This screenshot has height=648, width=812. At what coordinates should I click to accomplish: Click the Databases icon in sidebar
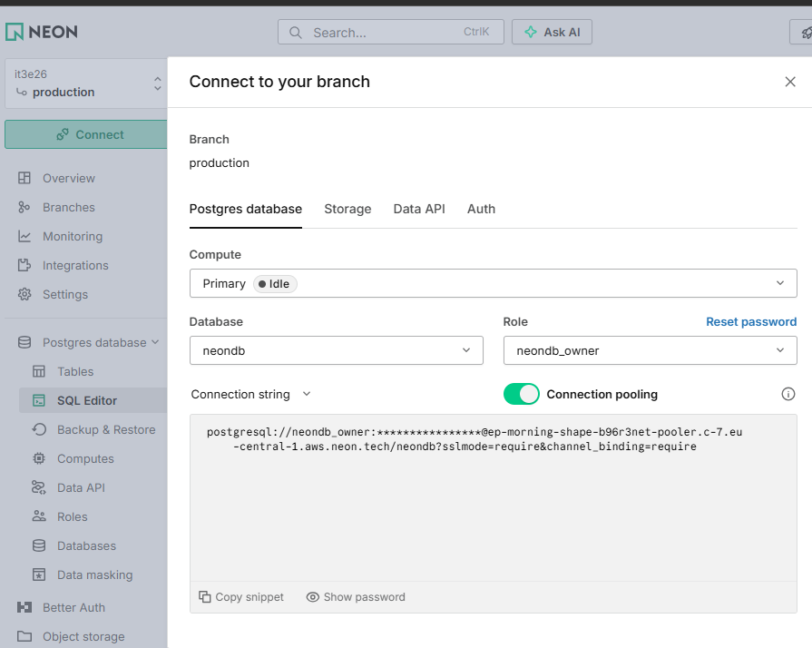pos(39,545)
